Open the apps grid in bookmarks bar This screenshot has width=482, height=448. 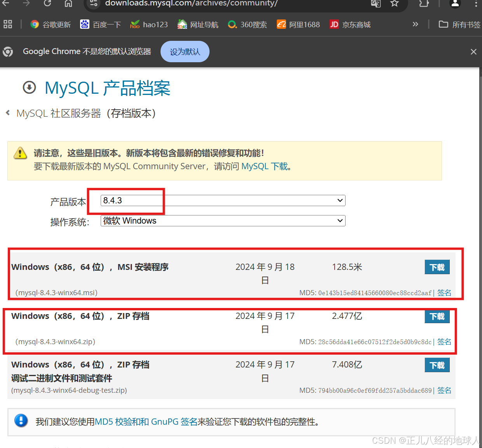click(8, 24)
